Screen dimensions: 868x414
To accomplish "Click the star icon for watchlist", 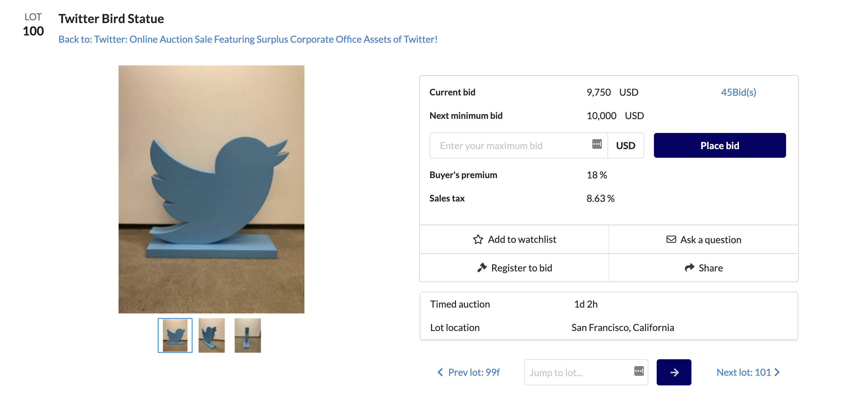I will [478, 239].
